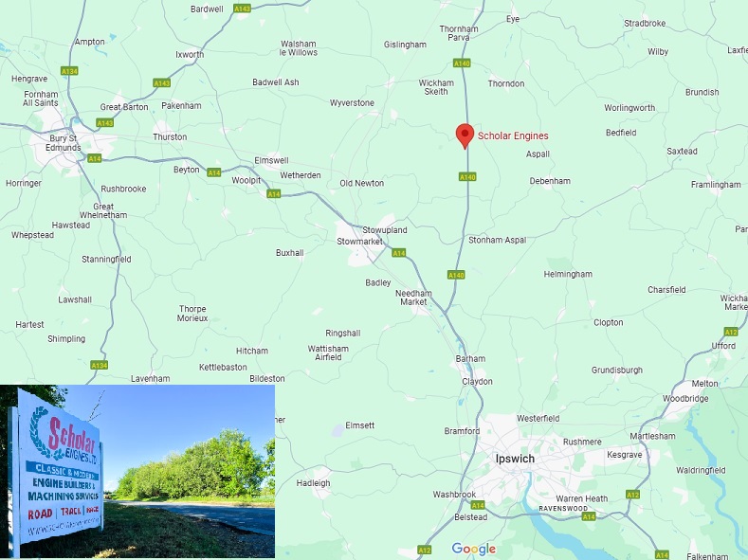The height and width of the screenshot is (560, 748).
Task: Click the A134 road shield near Ampton
Action: [69, 71]
